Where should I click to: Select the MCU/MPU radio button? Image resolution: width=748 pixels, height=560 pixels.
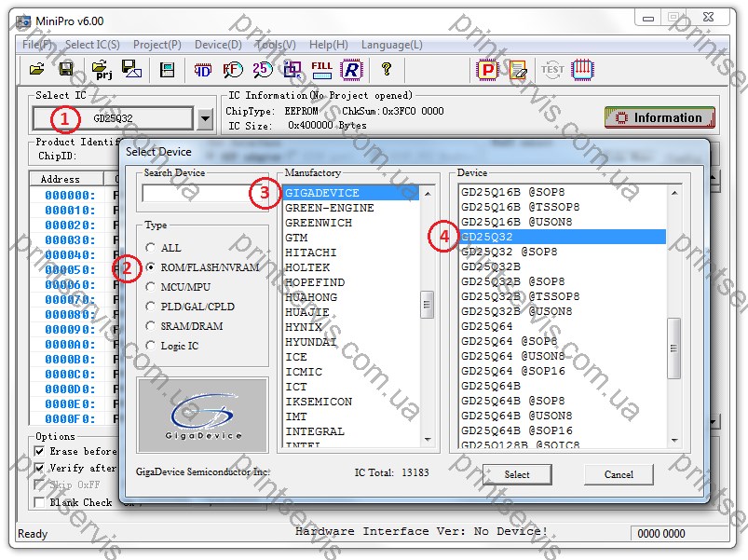tap(151, 287)
